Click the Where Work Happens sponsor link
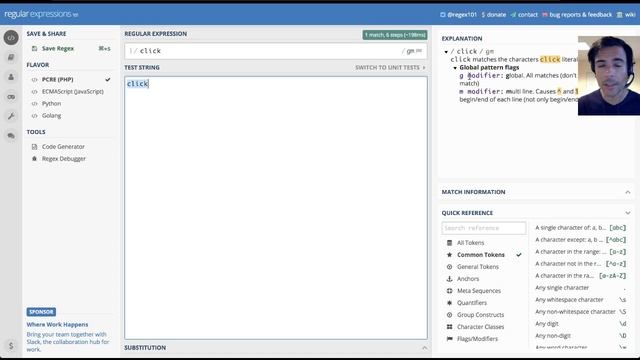This screenshot has height=360, width=640. tap(57, 325)
